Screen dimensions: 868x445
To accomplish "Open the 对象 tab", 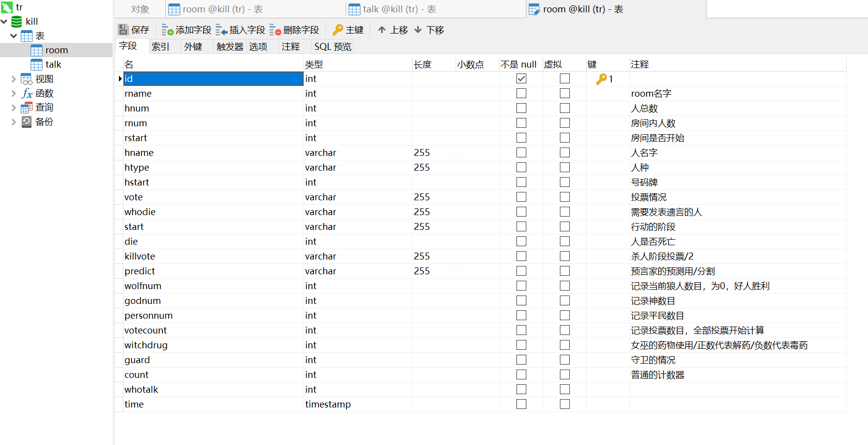I will point(140,8).
